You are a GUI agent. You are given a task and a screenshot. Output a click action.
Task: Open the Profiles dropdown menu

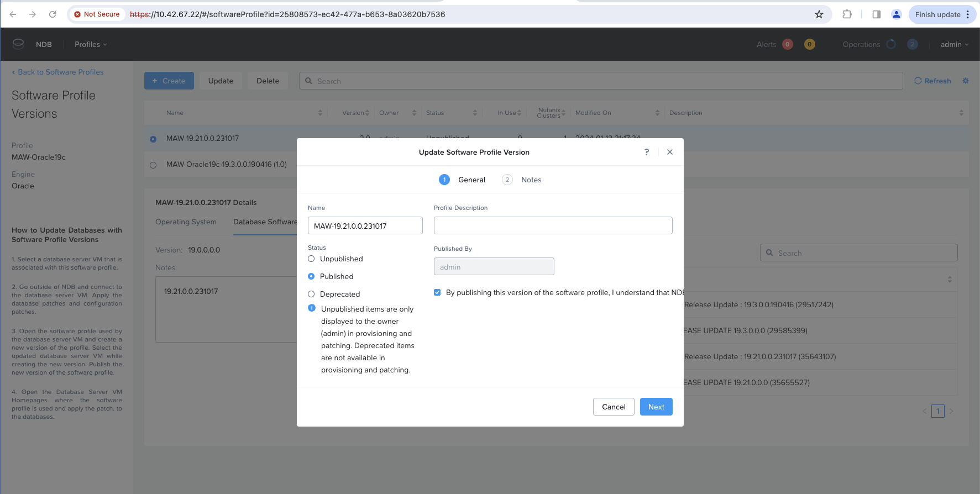point(91,44)
